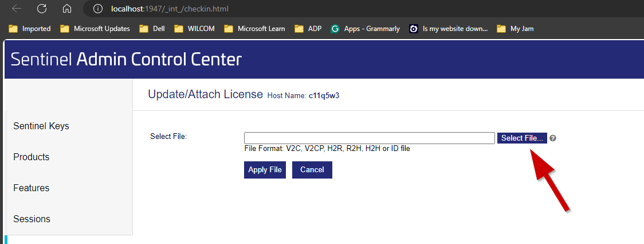
Task: Click the Update/Attach License heading
Action: [205, 94]
